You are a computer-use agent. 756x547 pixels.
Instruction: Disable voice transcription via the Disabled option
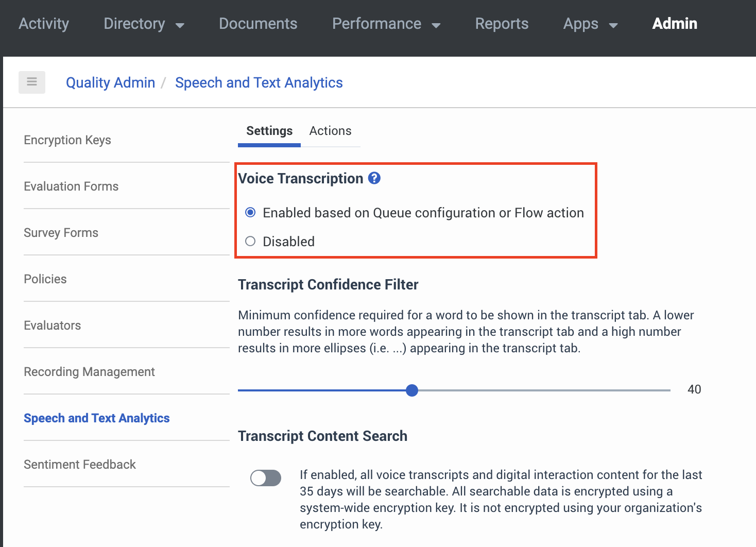pyautogui.click(x=250, y=241)
